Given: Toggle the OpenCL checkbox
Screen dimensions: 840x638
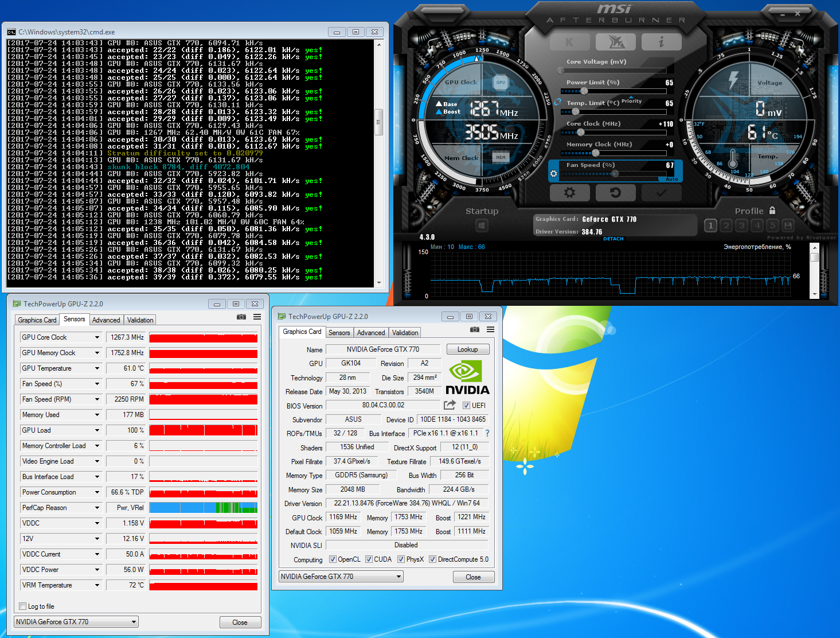Looking at the screenshot, I should 333,559.
